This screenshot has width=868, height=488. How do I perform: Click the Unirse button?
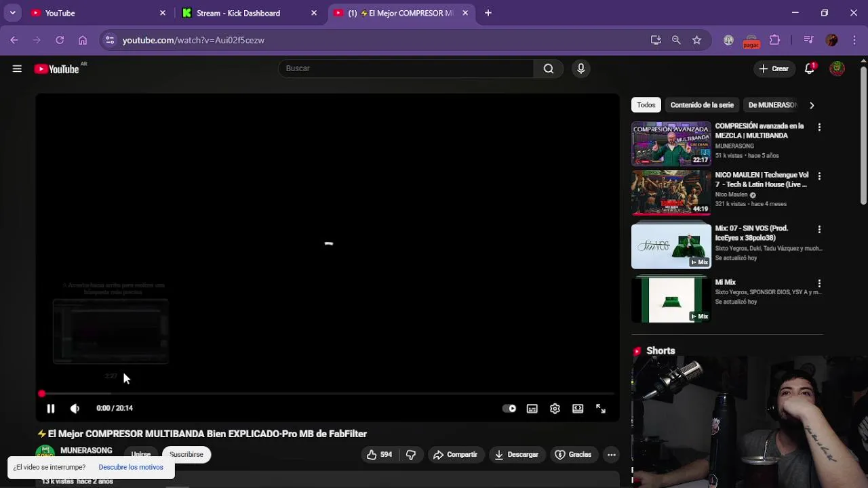(141, 455)
